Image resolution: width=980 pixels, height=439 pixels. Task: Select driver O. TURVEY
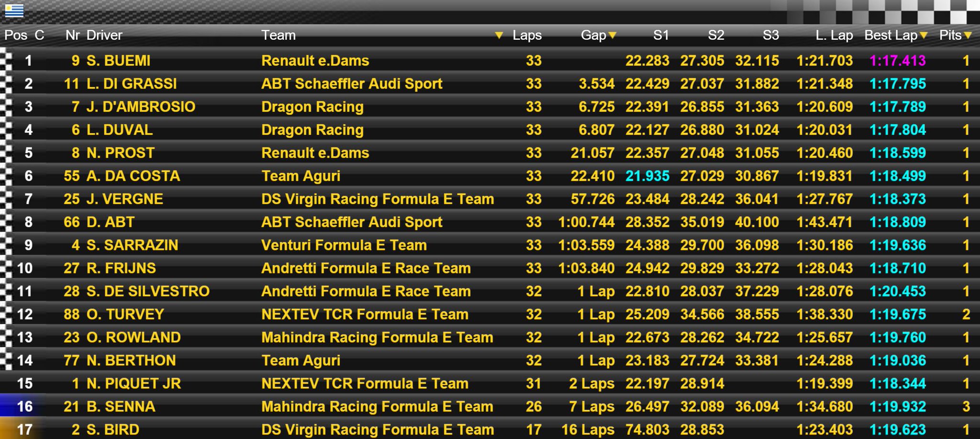tap(125, 314)
